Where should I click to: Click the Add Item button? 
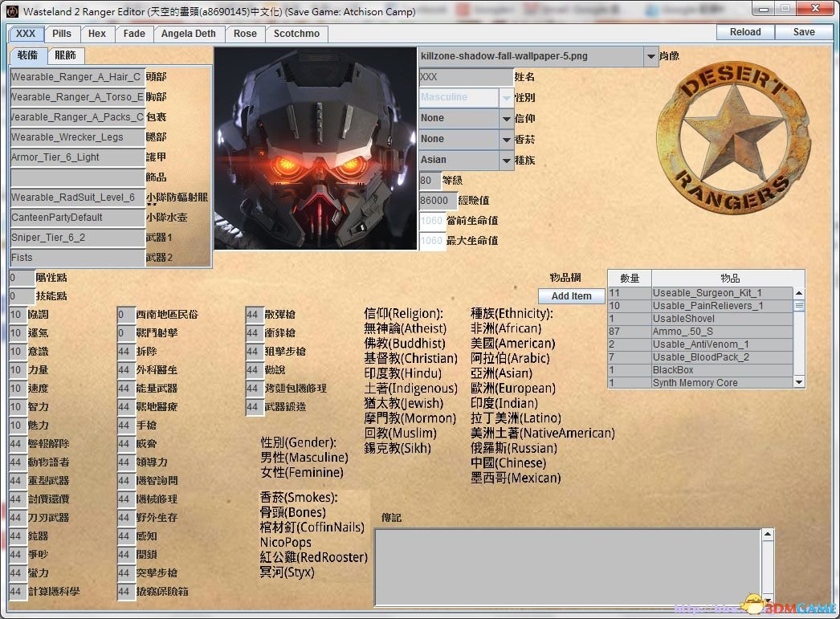coord(571,296)
